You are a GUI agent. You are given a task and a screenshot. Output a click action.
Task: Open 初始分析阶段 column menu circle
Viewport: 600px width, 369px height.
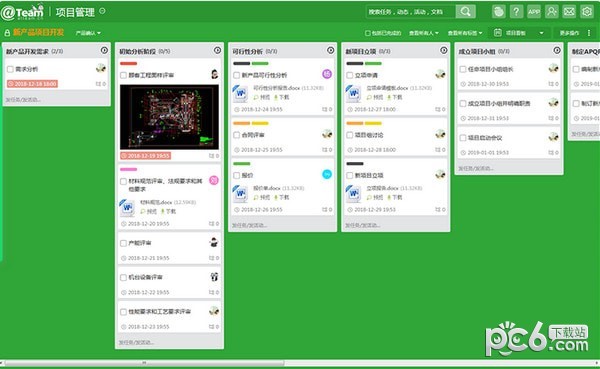(x=217, y=51)
